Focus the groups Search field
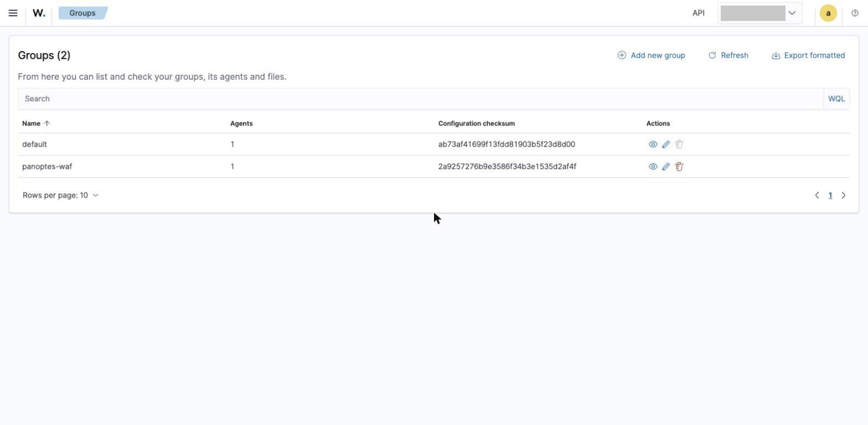The width and height of the screenshot is (868, 425). 421,99
